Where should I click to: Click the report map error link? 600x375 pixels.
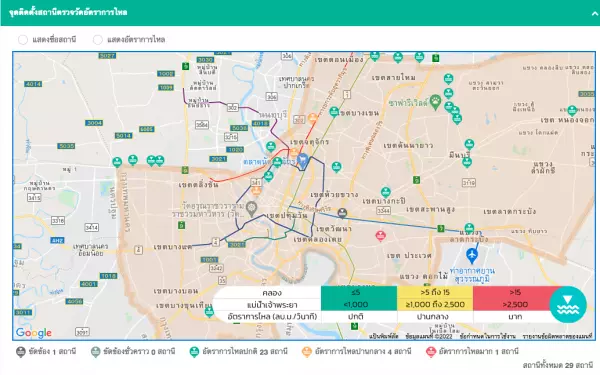point(557,336)
